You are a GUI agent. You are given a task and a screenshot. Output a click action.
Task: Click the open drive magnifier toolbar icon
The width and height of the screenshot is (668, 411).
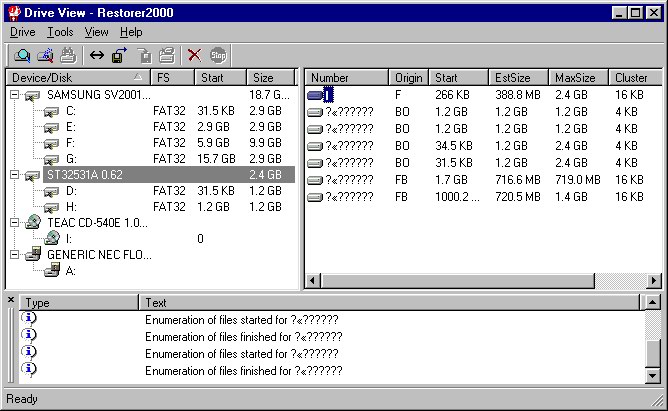pos(21,56)
